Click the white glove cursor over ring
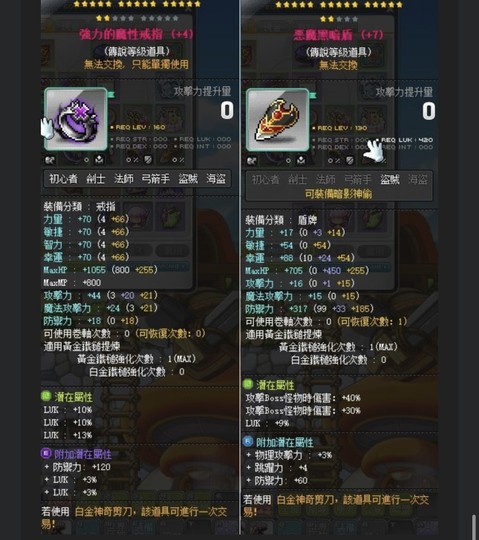Screen dimensions: 479x540 pos(47,128)
